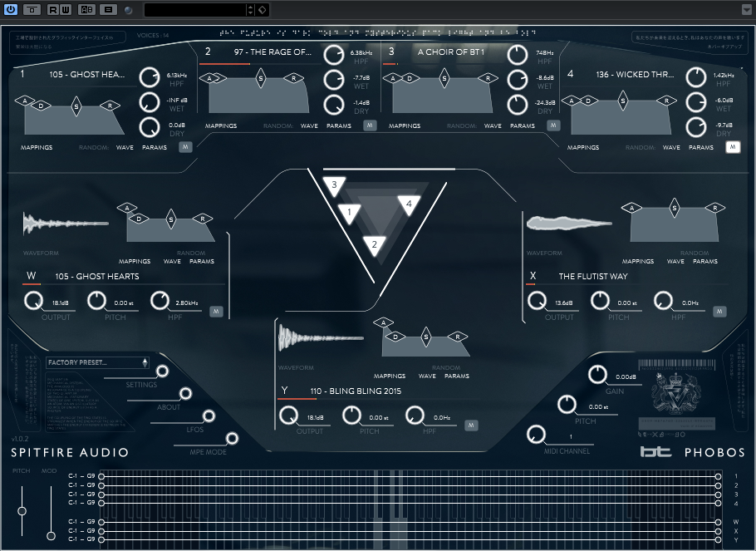Click the Decay handle on convolver 1 envelope

click(x=41, y=106)
